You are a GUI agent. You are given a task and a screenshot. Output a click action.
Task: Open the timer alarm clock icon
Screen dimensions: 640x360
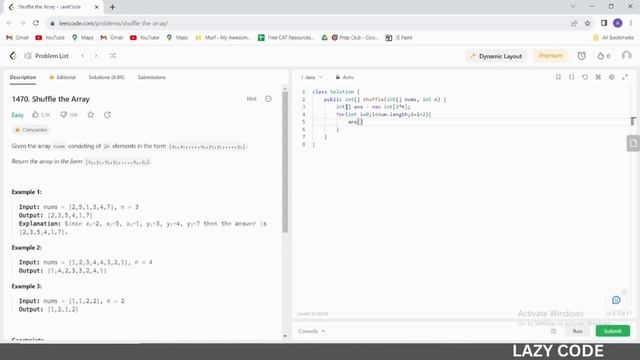[582, 56]
